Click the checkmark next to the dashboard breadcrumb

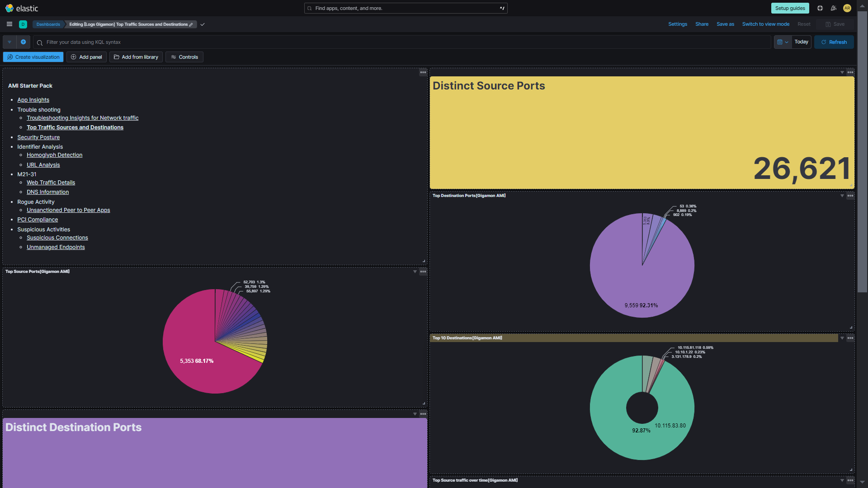point(202,24)
